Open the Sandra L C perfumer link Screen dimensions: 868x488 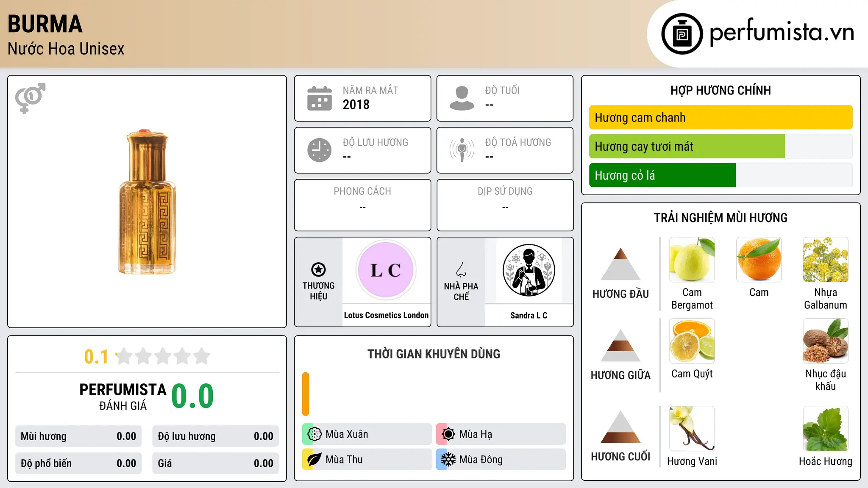click(x=529, y=315)
